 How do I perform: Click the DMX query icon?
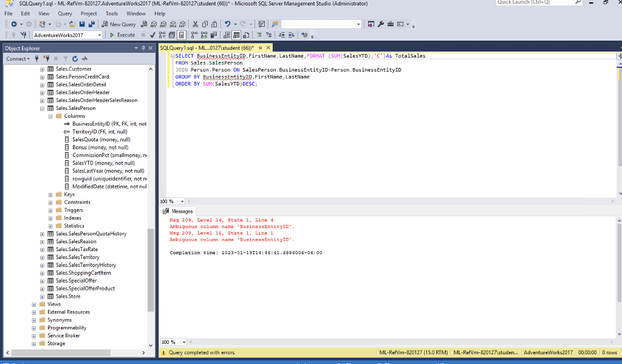point(163,24)
